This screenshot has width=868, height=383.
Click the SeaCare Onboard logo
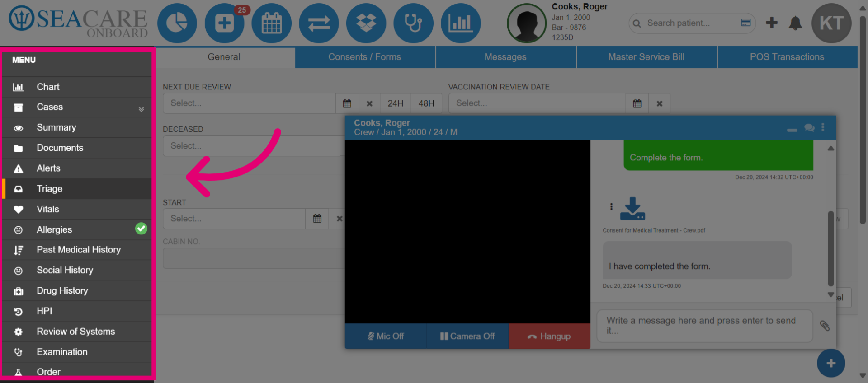[x=78, y=22]
